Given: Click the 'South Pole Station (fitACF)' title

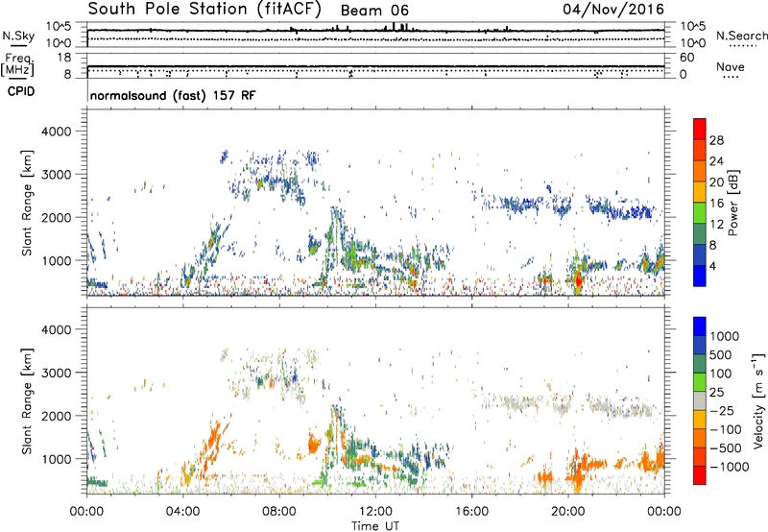Looking at the screenshot, I should coord(204,10).
